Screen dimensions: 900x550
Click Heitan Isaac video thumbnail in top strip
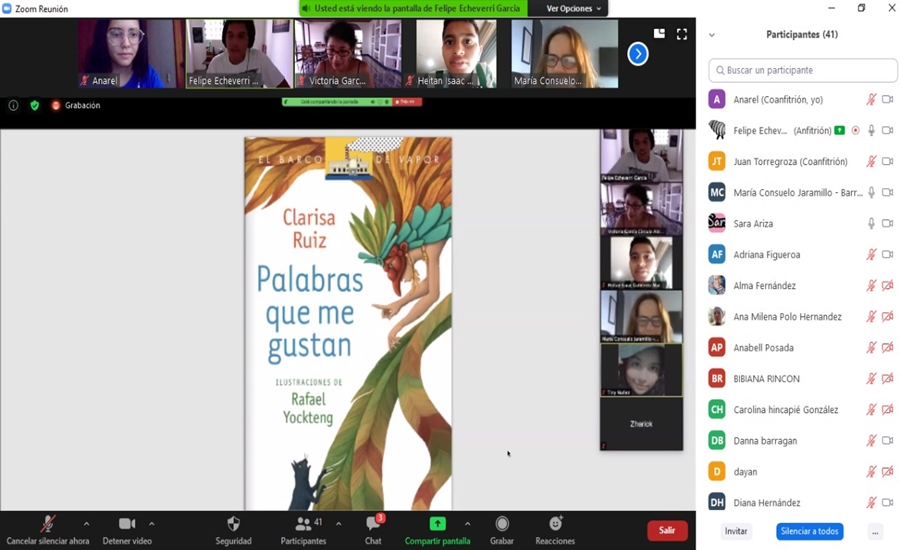456,54
